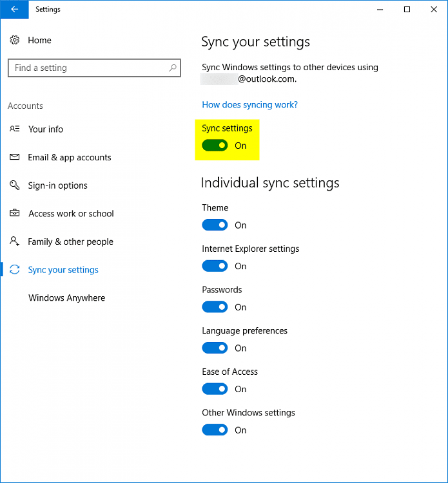Click the Accounts section label
This screenshot has height=483, width=448.
click(x=25, y=106)
